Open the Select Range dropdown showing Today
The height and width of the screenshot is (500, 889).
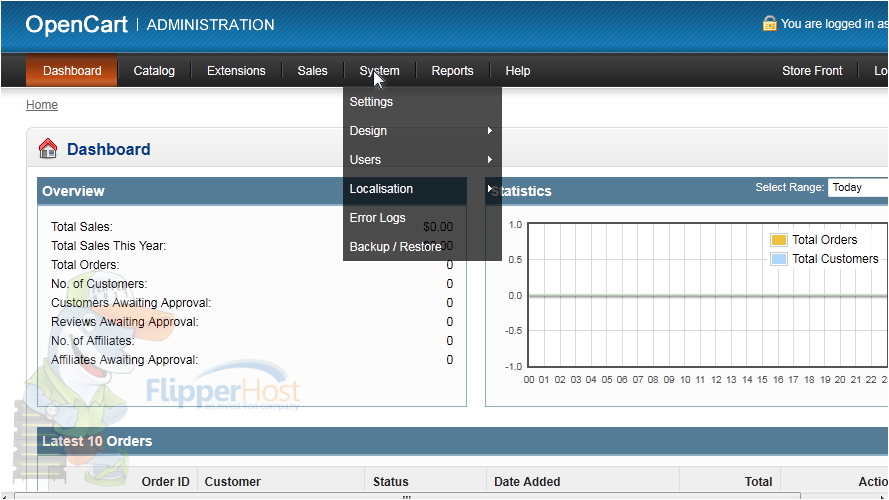coord(858,188)
